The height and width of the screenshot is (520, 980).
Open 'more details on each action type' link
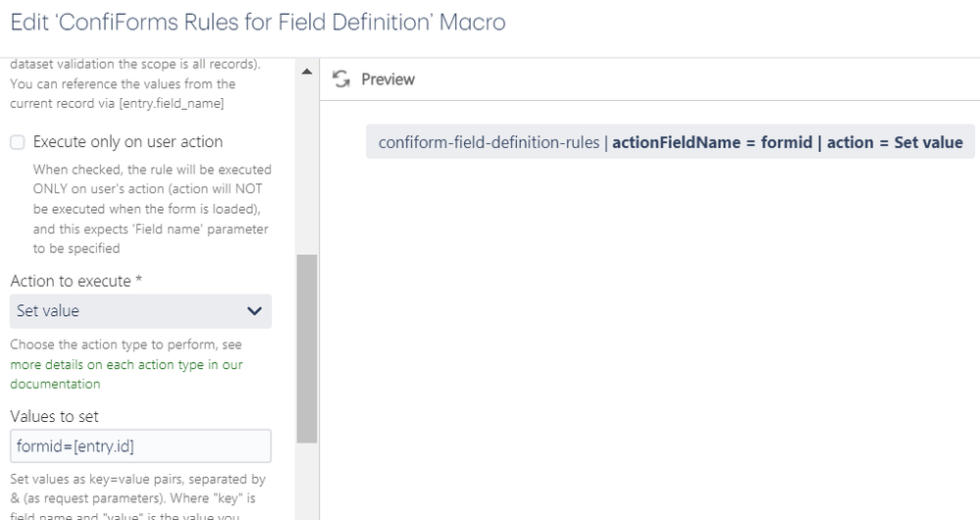click(x=127, y=374)
